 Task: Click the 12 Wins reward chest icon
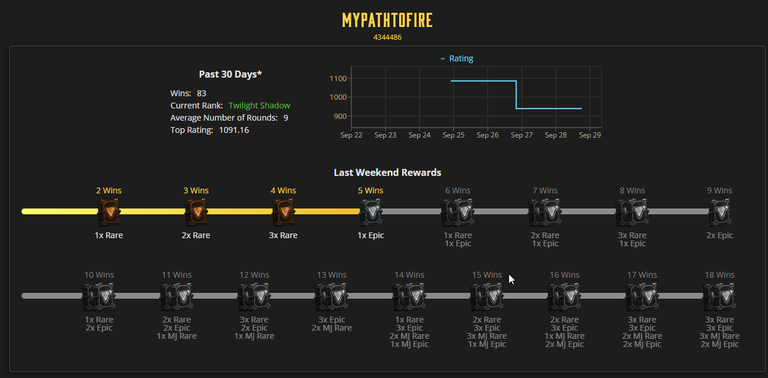[x=254, y=296]
